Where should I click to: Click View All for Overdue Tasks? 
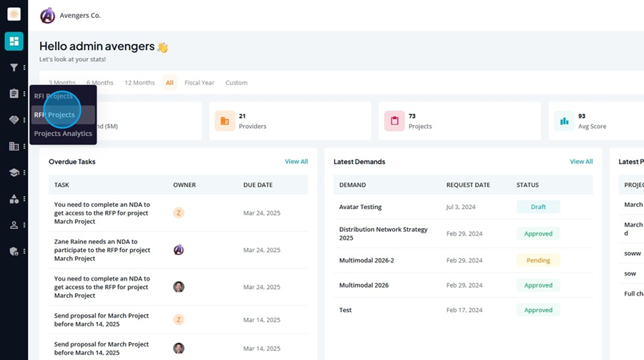[296, 162]
